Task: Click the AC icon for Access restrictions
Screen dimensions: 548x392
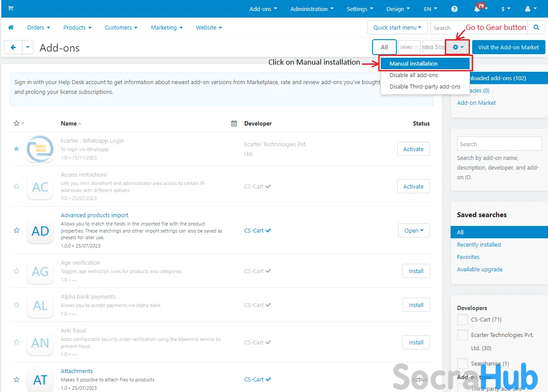Action: click(x=40, y=187)
